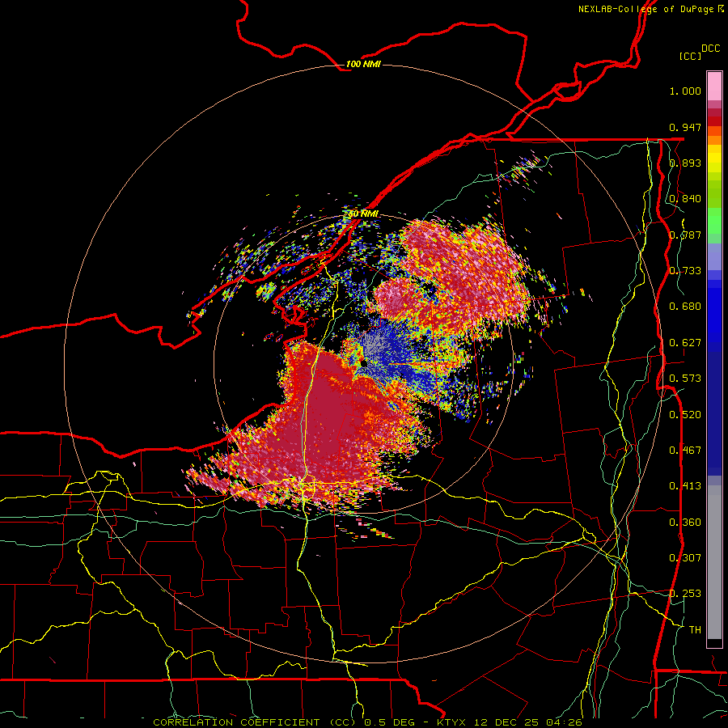
Task: Click the 50 NMI range ring label
Action: (x=363, y=214)
